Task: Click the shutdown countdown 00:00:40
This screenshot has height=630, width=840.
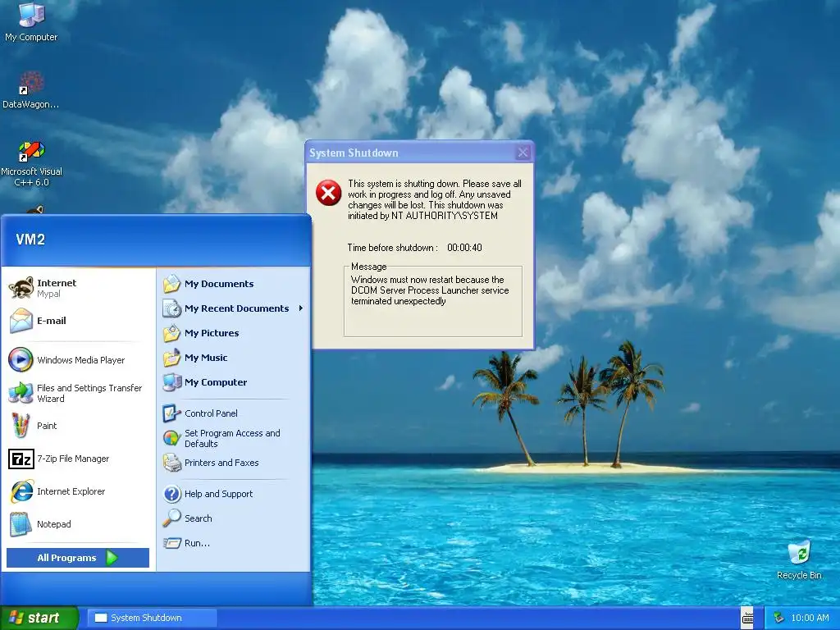Action: tap(464, 248)
